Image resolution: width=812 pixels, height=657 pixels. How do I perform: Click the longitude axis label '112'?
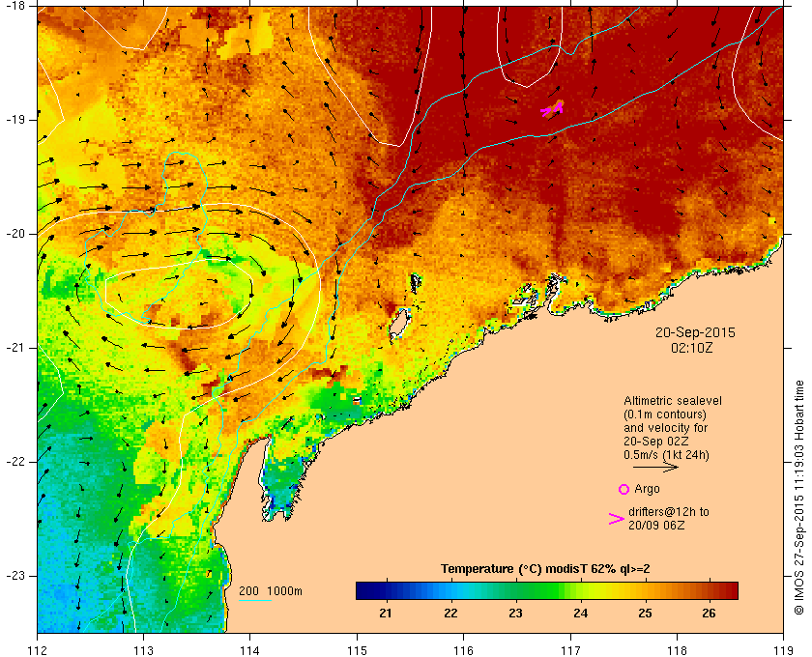[38, 650]
